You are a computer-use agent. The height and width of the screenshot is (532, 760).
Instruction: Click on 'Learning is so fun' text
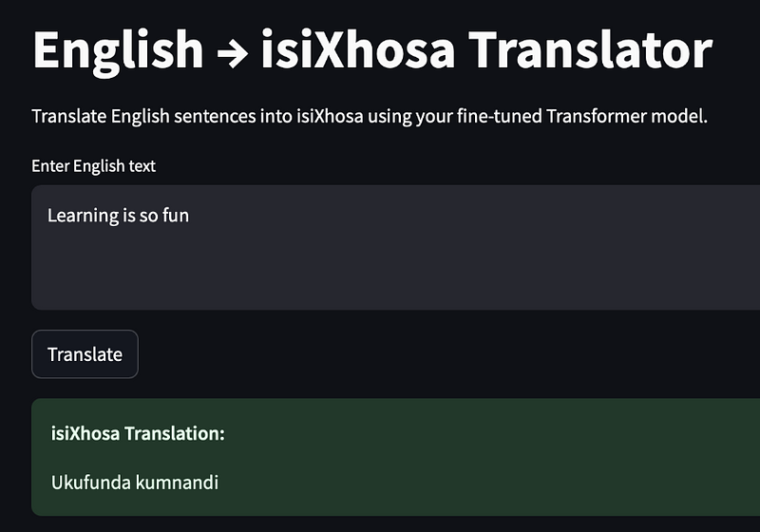[118, 216]
